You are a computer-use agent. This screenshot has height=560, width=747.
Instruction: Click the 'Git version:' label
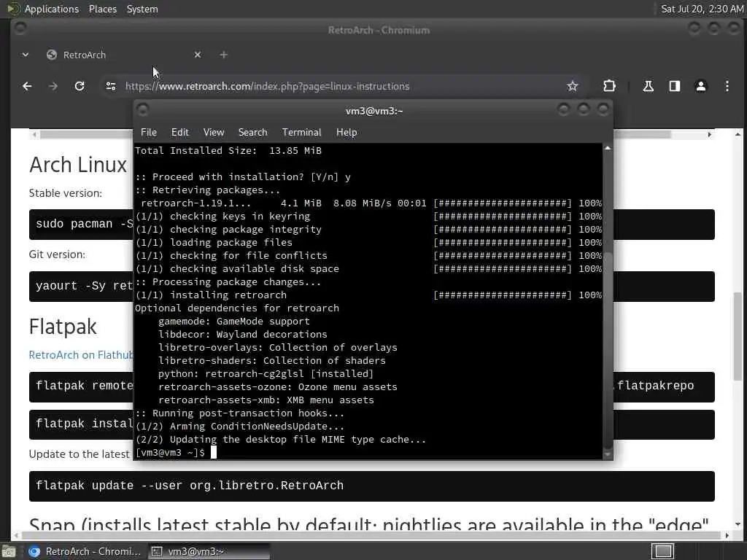point(57,254)
